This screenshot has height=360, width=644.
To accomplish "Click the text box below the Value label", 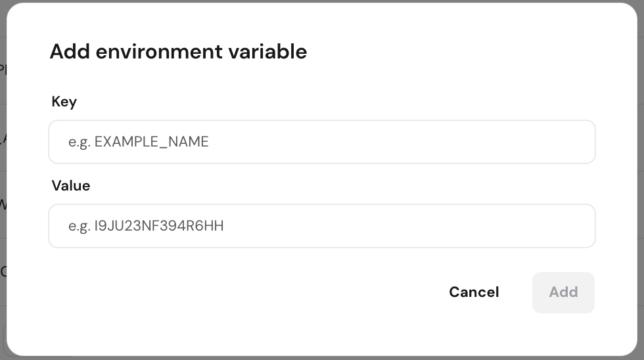I will click(x=321, y=226).
